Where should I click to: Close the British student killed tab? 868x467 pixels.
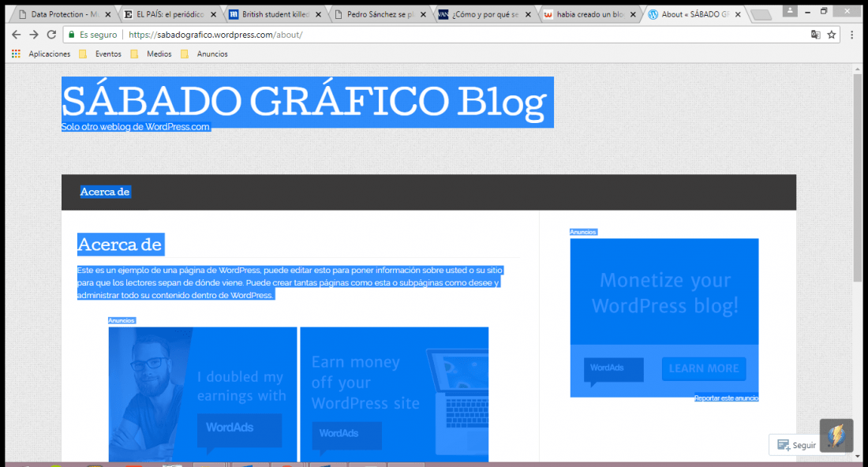click(x=318, y=14)
